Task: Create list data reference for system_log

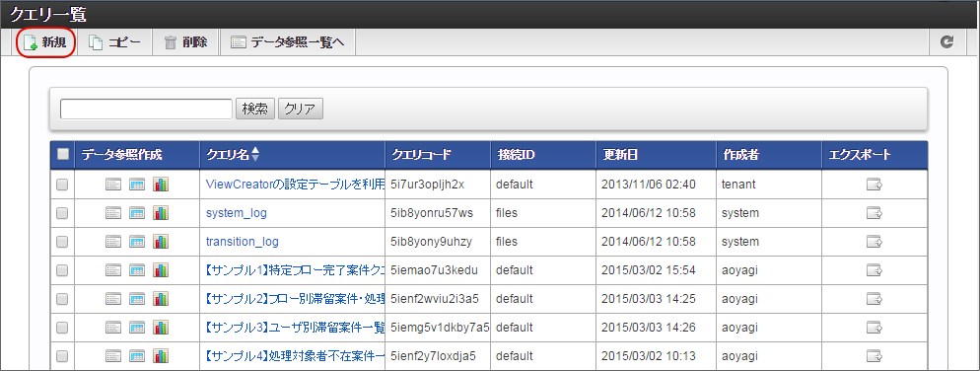Action: point(113,213)
